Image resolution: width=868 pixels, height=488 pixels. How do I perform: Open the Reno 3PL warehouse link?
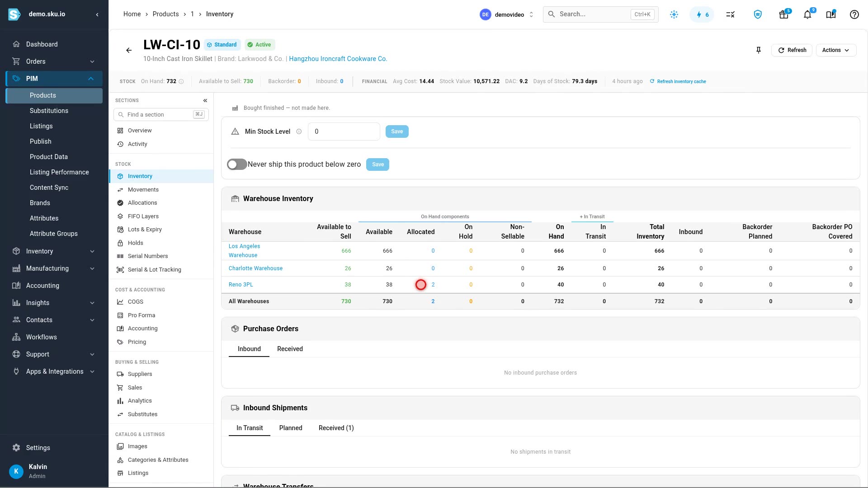[x=241, y=285]
